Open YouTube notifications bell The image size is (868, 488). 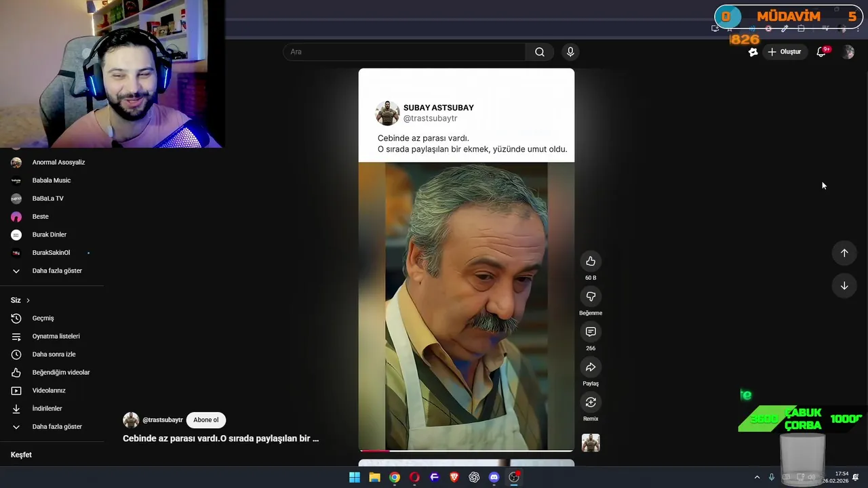[x=821, y=52]
